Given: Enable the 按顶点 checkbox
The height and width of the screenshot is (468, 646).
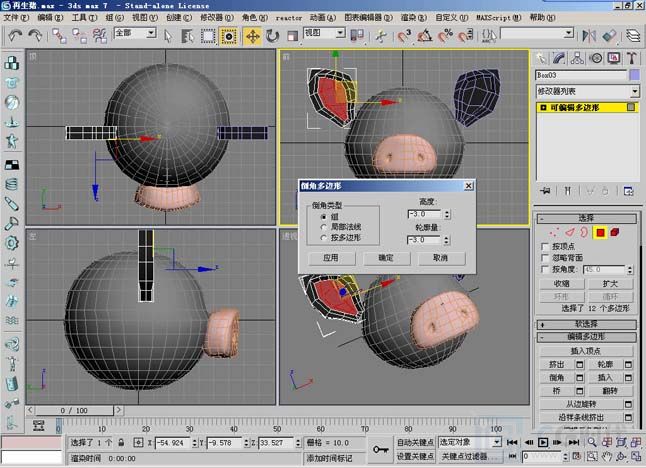Looking at the screenshot, I should 545,246.
